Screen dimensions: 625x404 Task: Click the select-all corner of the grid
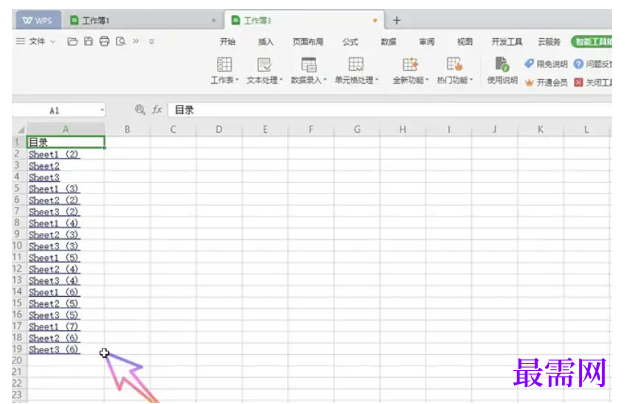click(20, 129)
